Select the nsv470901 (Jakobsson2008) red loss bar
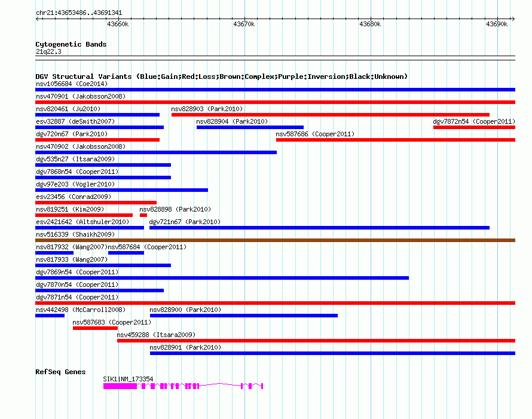Viewport: 532px width, 419px height. [x=275, y=102]
